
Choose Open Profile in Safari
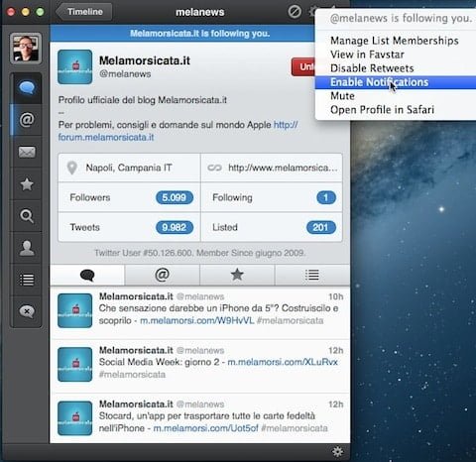tap(382, 110)
